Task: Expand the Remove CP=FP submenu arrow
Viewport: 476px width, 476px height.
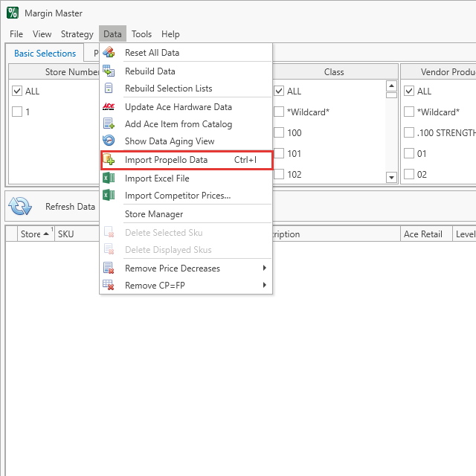Action: click(265, 285)
